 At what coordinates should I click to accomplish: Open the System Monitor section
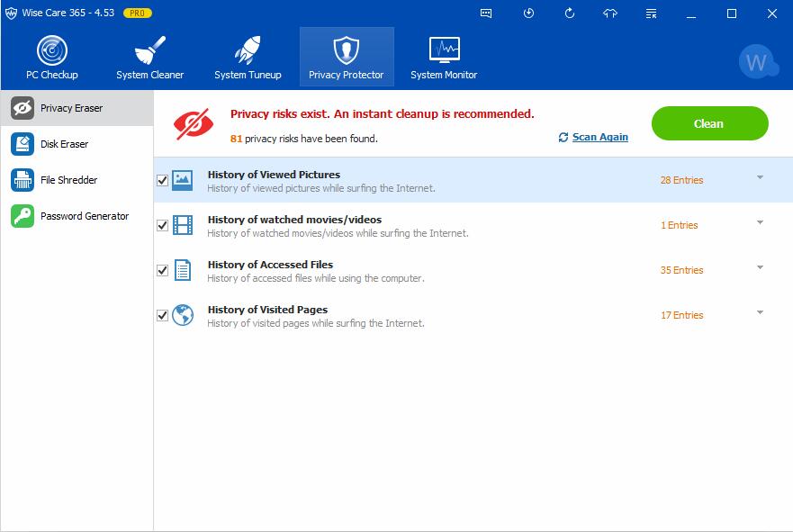coord(444,57)
